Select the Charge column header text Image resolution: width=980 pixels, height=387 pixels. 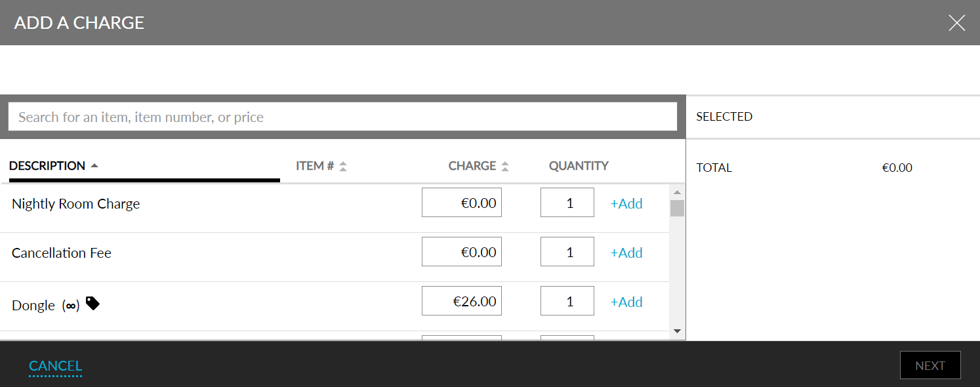click(472, 166)
